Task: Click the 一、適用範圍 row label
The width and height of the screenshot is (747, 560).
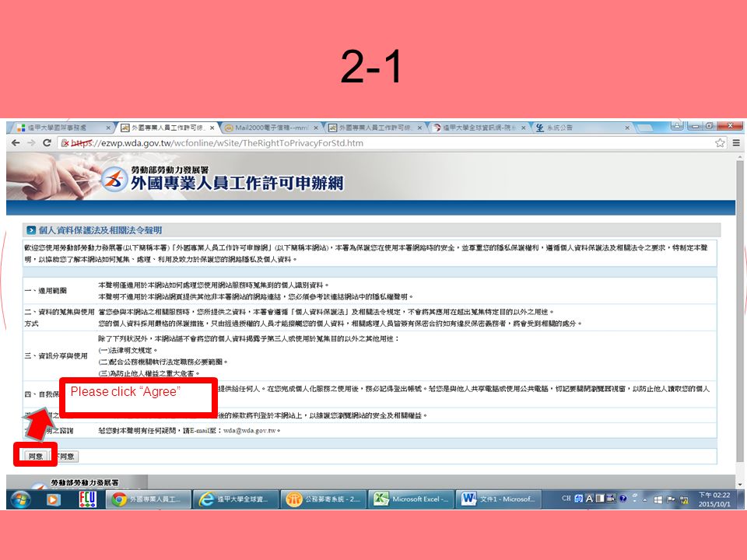Action: point(46,291)
